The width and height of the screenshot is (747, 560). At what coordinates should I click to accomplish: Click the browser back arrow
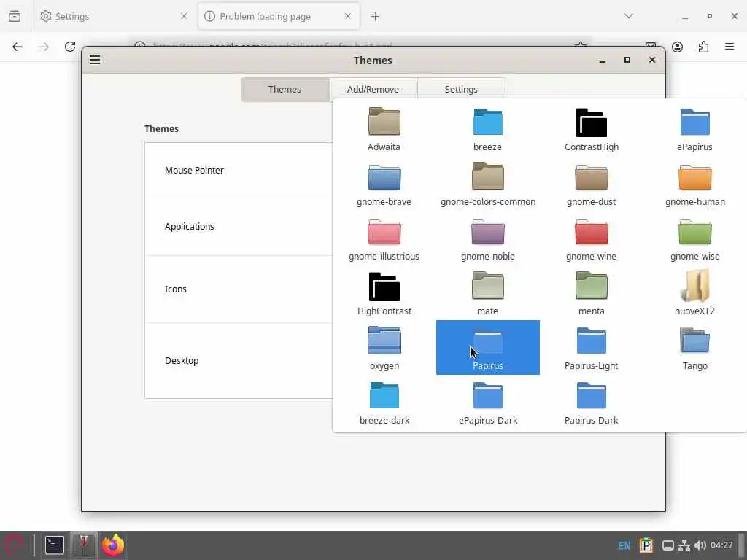18,47
